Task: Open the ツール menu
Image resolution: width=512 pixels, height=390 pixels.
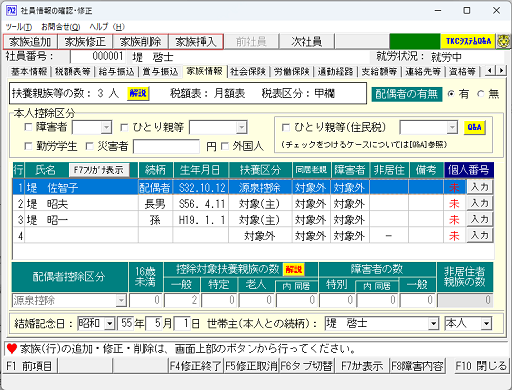Action: [x=19, y=27]
